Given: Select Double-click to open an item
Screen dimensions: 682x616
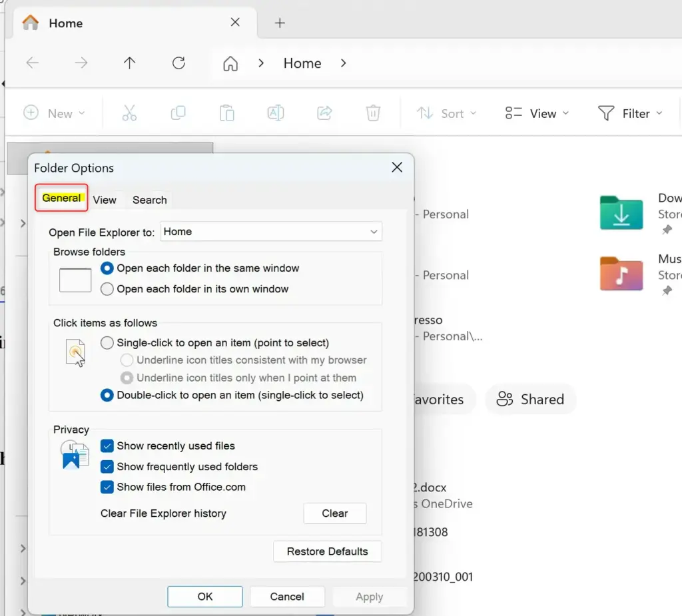Looking at the screenshot, I should click(x=232, y=395).
